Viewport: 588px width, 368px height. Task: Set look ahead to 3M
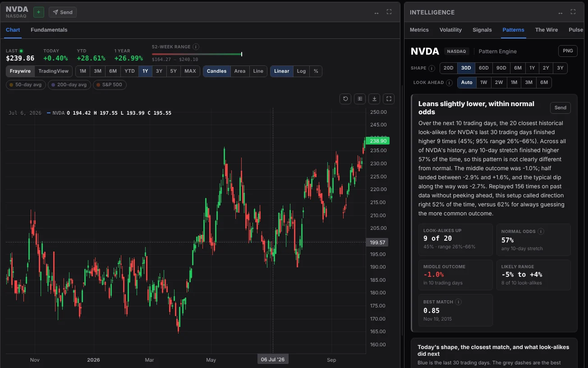(528, 83)
